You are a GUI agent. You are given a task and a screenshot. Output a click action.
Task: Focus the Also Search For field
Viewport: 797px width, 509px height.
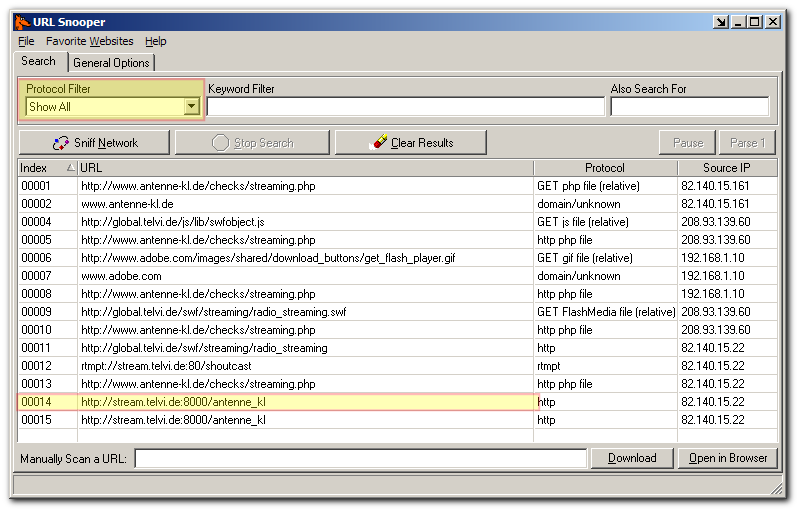(690, 107)
